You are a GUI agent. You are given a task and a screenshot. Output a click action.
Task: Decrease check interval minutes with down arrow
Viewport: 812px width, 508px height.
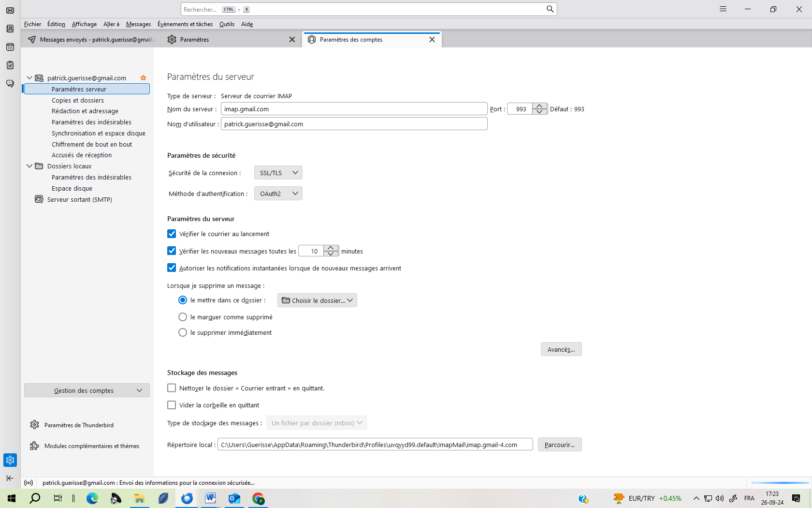(331, 254)
